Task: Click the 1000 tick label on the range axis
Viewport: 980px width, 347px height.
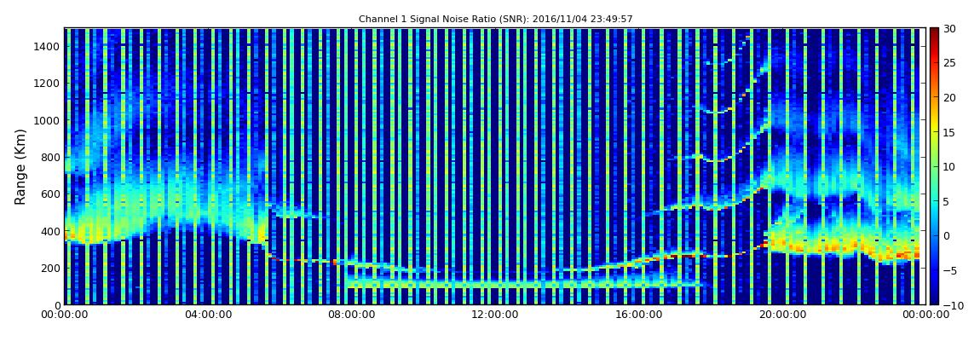Action: tap(47, 120)
